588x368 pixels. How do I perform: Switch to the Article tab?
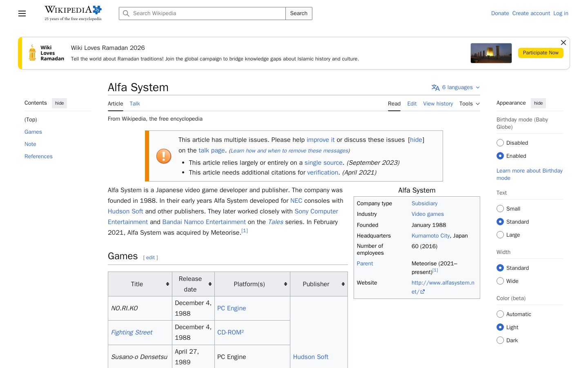pos(116,104)
